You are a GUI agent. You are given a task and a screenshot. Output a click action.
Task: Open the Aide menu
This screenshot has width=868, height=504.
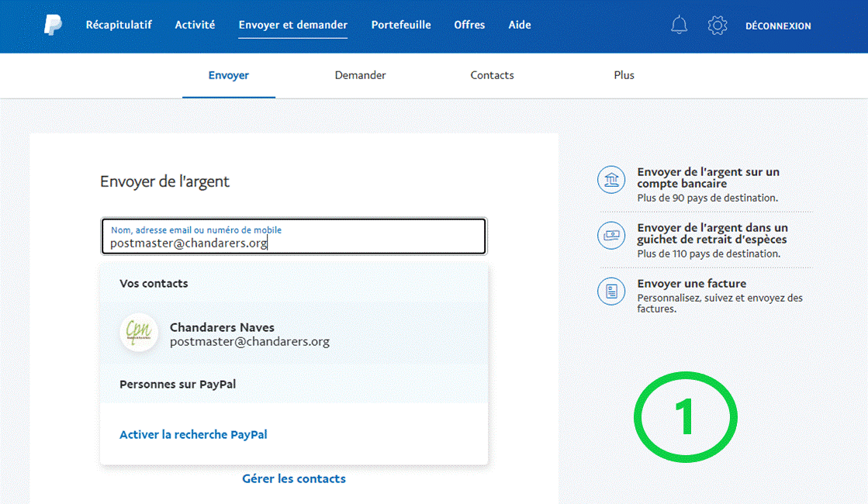tap(520, 25)
